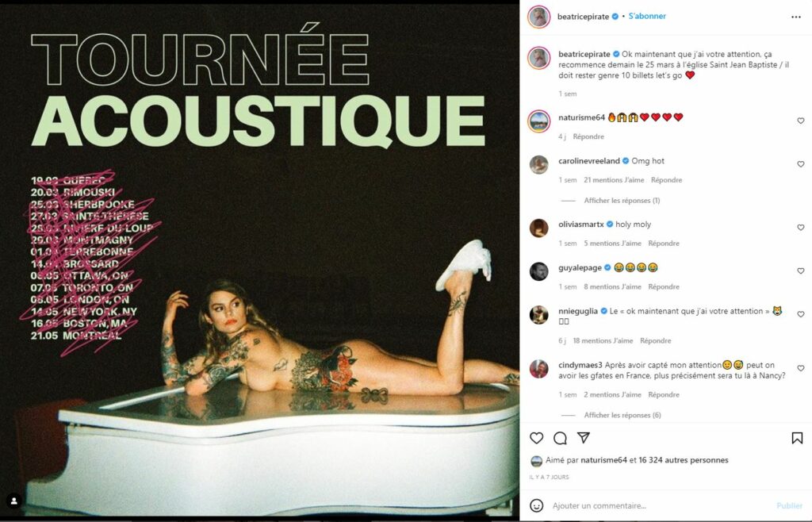Like carolinevreeland's comment

(x=801, y=164)
